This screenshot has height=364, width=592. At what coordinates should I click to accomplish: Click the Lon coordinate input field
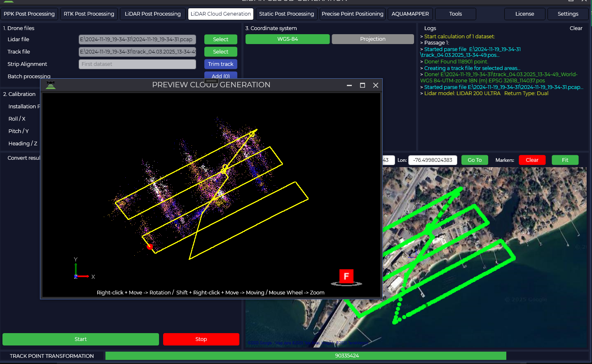433,160
